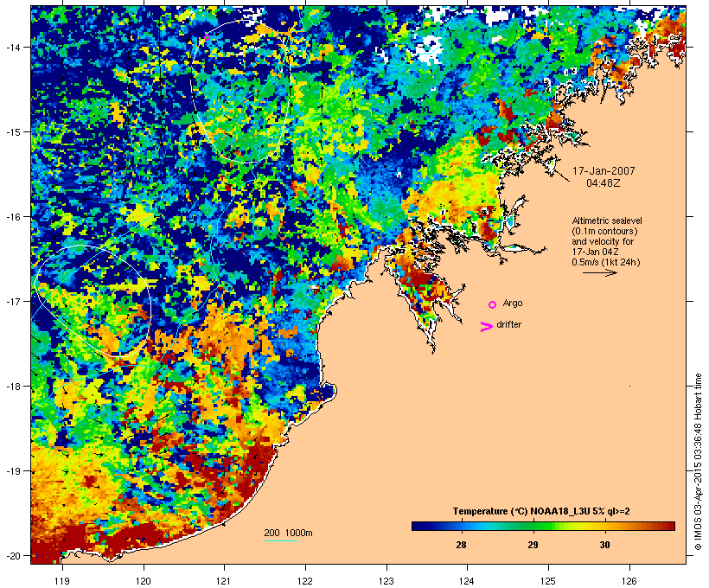Click the magenta Argo circle legend symbol

(x=493, y=305)
